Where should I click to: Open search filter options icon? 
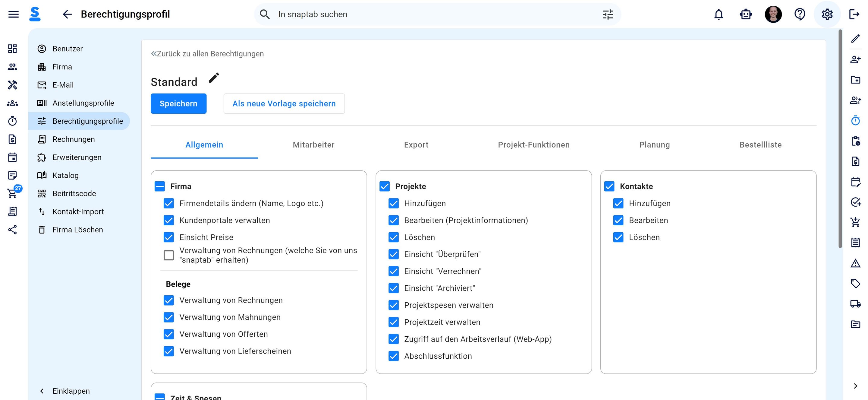608,14
